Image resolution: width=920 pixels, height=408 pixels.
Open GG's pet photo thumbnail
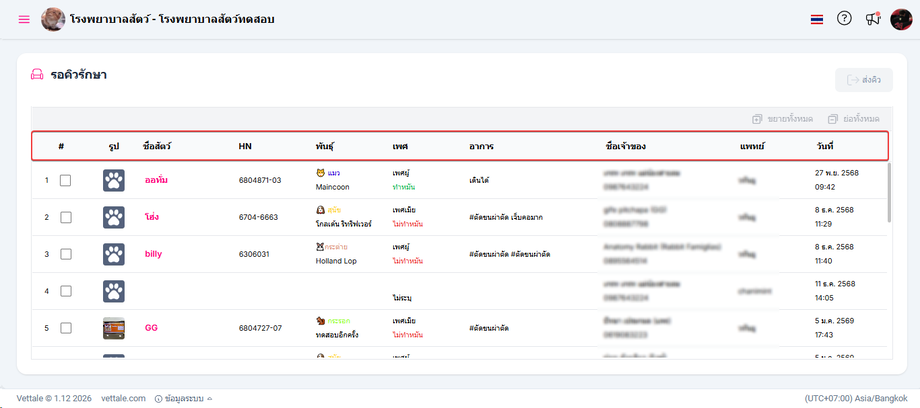[x=114, y=328]
